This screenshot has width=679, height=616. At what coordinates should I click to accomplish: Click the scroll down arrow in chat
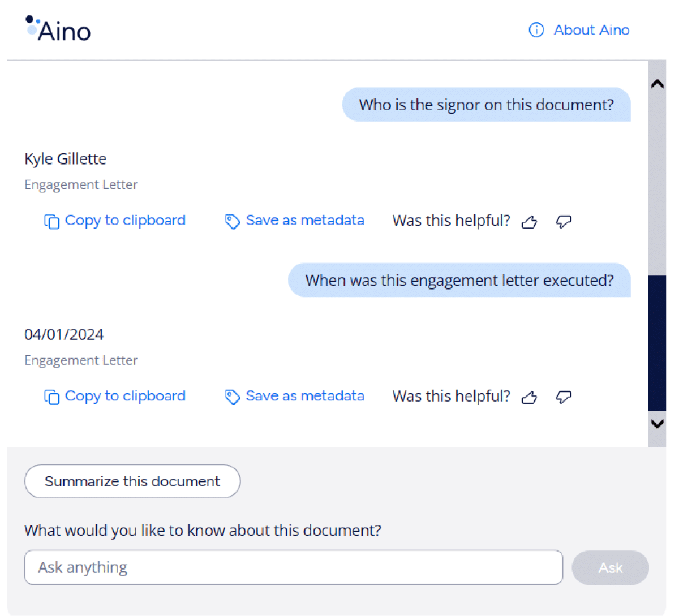tap(657, 423)
